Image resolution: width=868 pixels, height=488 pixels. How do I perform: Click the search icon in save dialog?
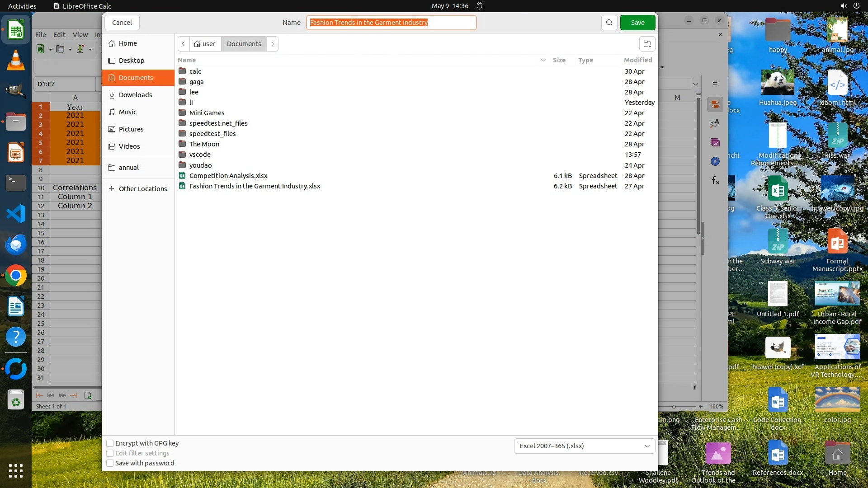(609, 23)
